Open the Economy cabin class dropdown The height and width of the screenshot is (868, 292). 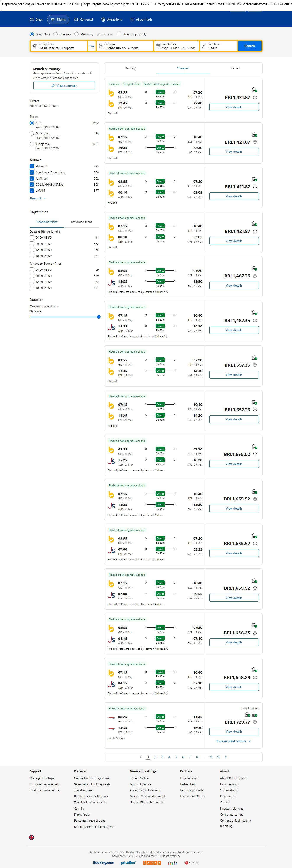click(x=104, y=34)
